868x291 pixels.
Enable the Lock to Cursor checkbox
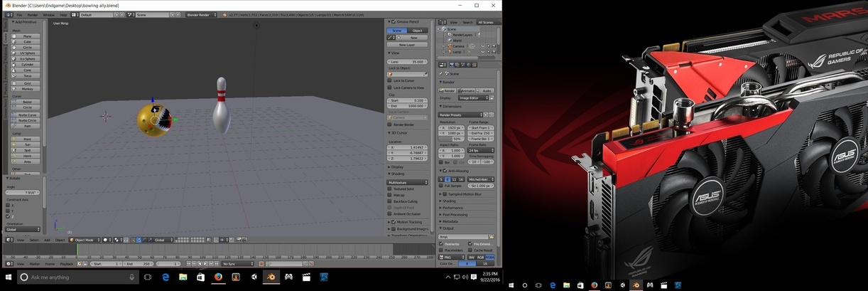point(390,80)
